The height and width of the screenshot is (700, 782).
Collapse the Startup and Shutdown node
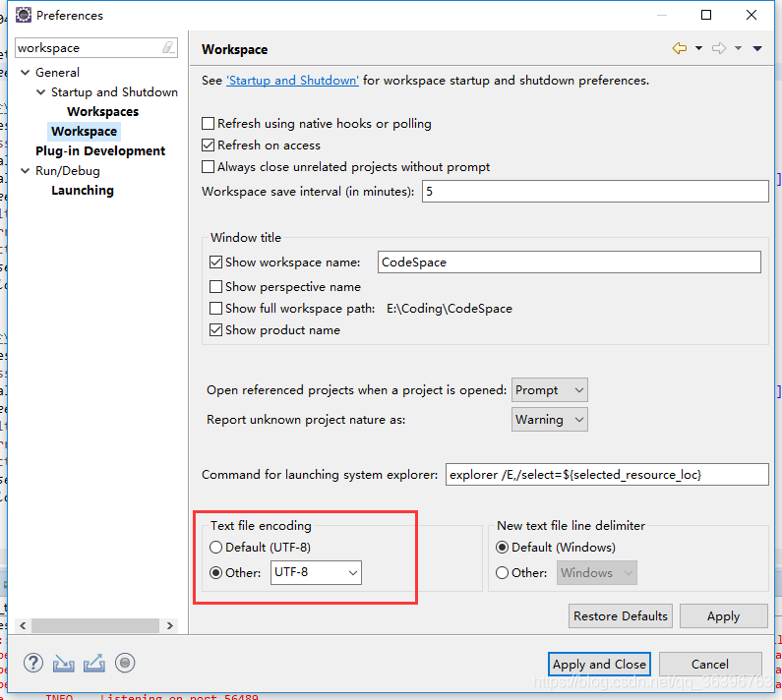[41, 92]
